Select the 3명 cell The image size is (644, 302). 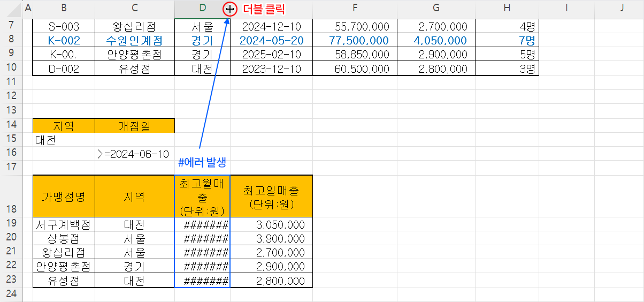pos(507,69)
